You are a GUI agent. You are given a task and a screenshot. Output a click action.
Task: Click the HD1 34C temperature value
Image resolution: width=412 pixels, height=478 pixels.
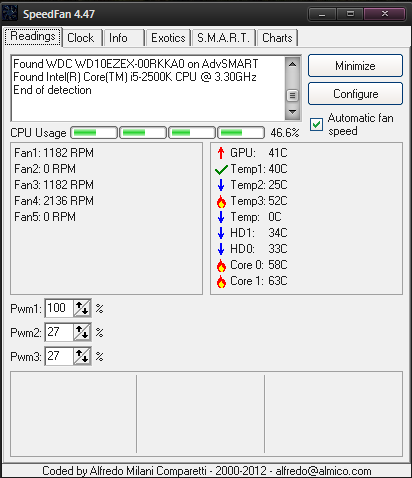tap(278, 233)
